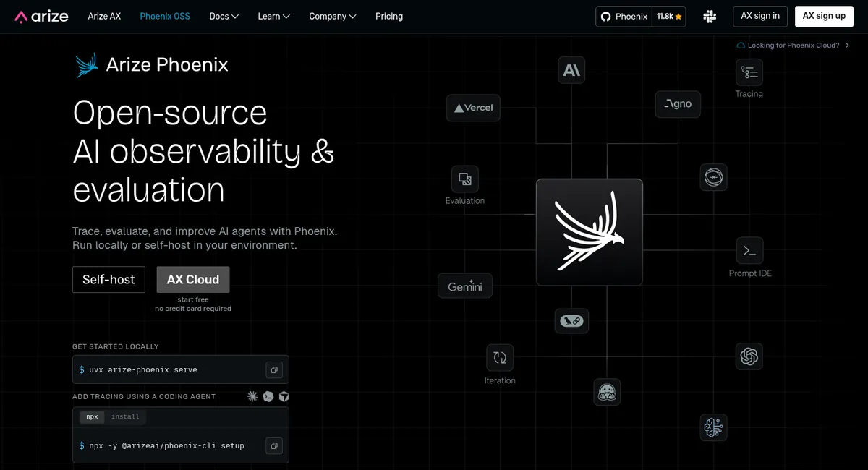The height and width of the screenshot is (470, 868).
Task: Click the cube coding agent icon
Action: [284, 396]
